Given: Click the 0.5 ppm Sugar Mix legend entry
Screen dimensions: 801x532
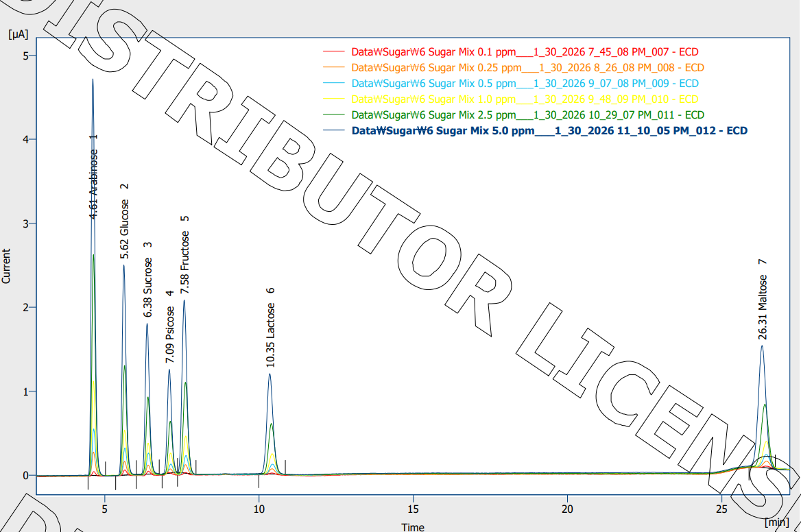Looking at the screenshot, I should [x=525, y=83].
